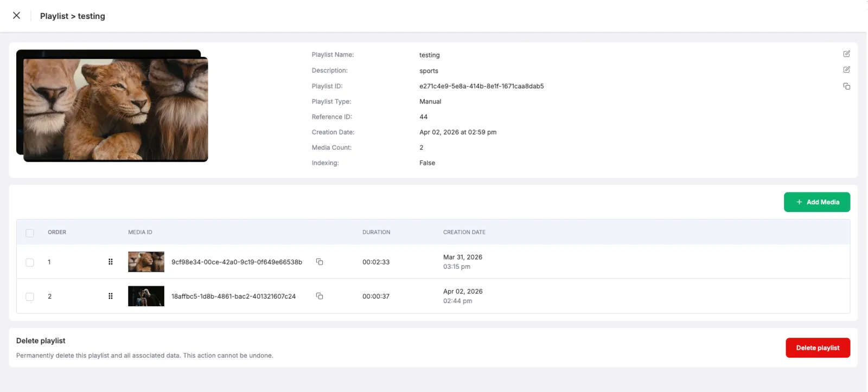Edit the playlist Description
This screenshot has height=392, width=868.
coord(846,70)
